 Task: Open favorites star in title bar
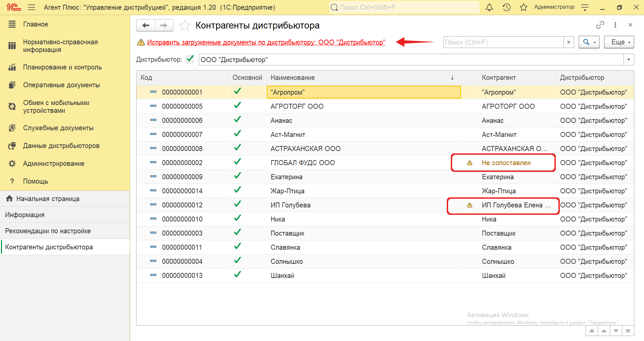pyautogui.click(x=524, y=7)
